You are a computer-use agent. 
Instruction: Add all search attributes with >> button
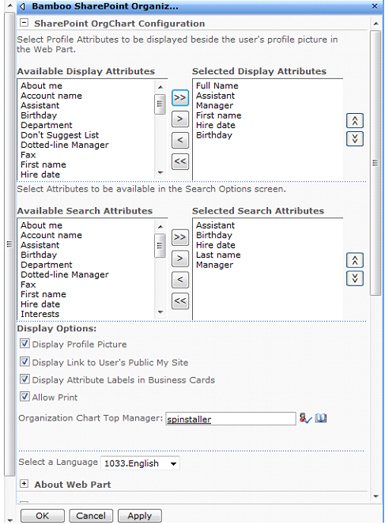click(180, 237)
